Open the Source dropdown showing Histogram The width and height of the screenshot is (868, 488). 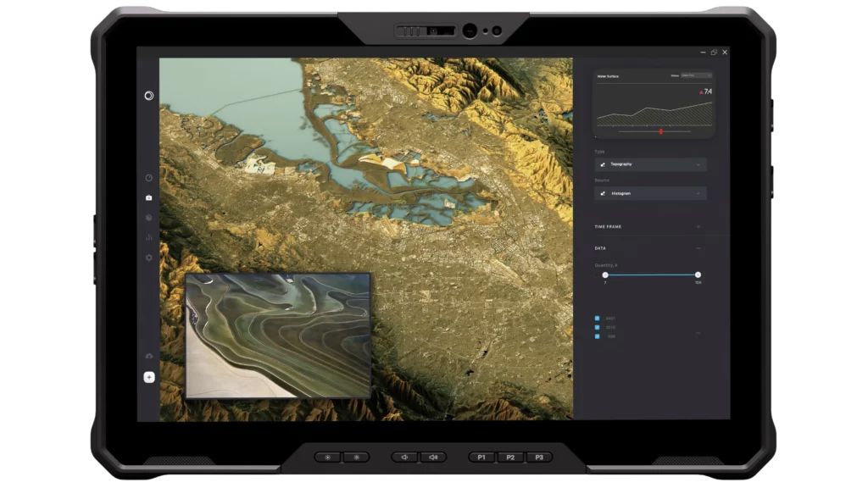pos(650,193)
